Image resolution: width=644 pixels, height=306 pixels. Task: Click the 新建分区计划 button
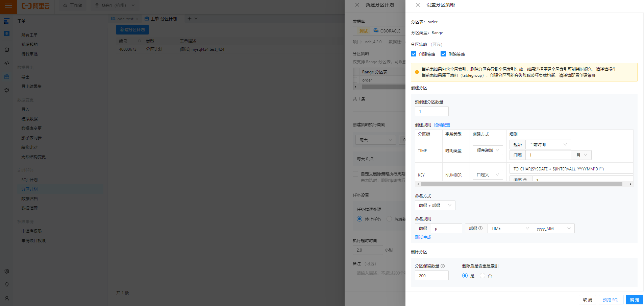(132, 30)
